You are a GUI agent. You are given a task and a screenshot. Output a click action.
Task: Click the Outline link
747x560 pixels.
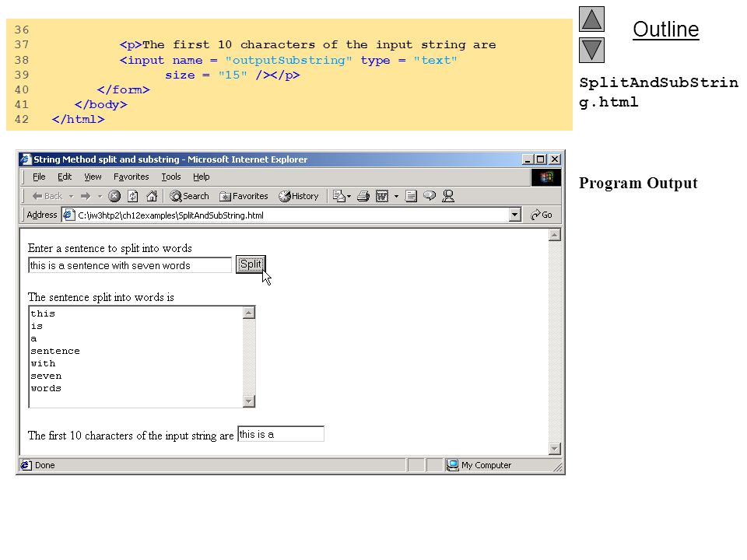[665, 30]
